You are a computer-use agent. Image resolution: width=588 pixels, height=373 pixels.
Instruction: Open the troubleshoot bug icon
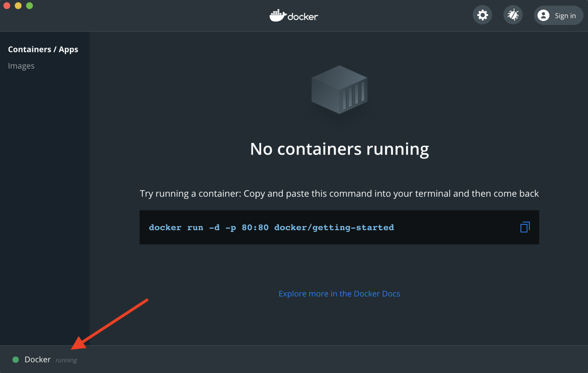(513, 15)
